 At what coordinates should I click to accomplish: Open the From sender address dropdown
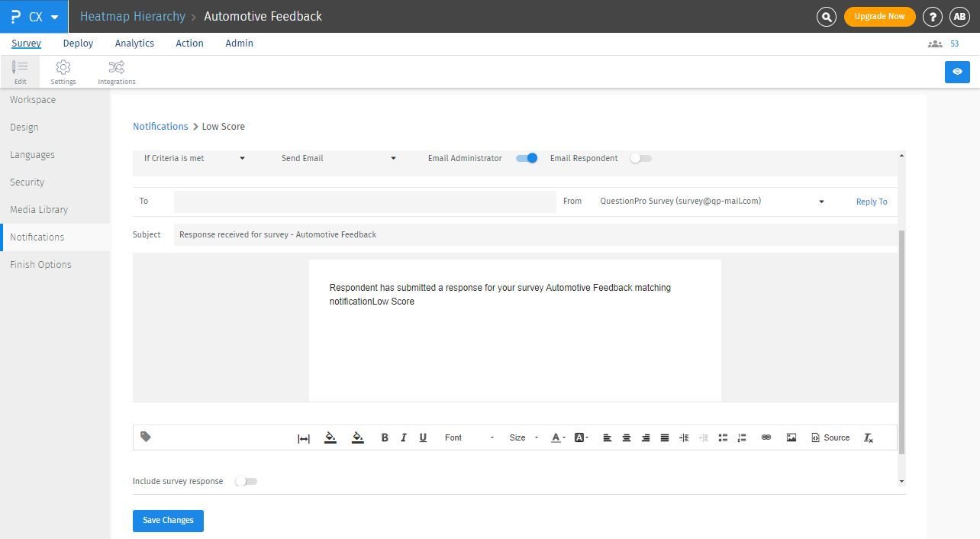click(712, 202)
